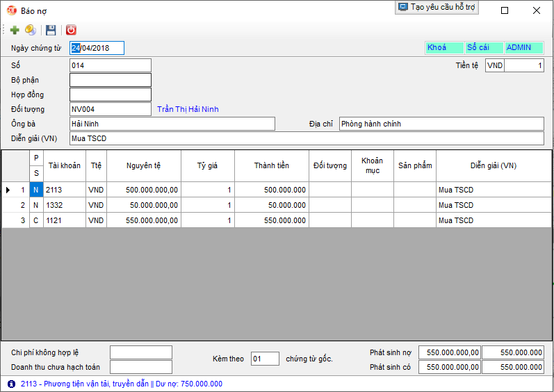Click the Bộ phận input field
Screen dimensions: 554x392
coord(110,80)
